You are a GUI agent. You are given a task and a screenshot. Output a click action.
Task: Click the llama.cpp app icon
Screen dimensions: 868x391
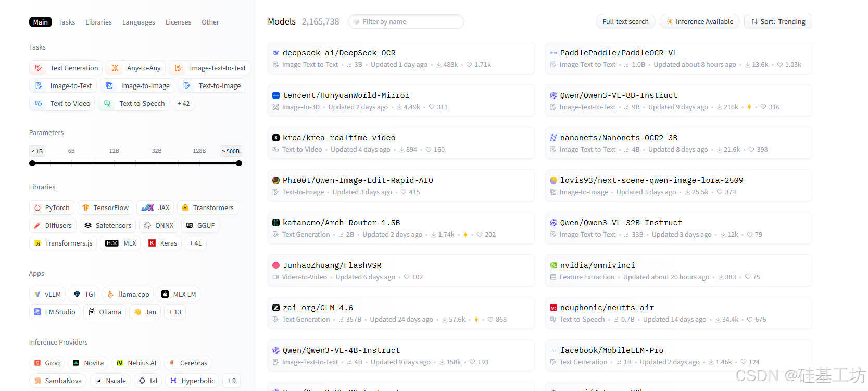click(111, 294)
